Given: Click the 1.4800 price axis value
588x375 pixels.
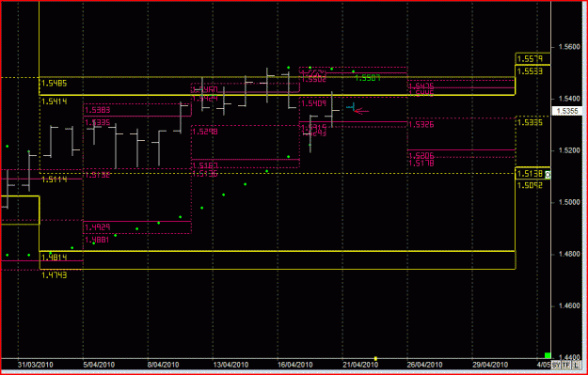Looking at the screenshot, I should tap(568, 255).
